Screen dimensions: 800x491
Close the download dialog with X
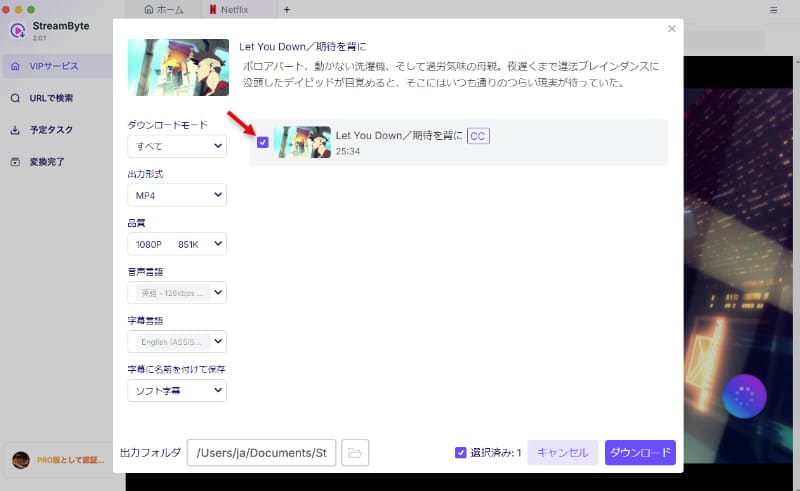pyautogui.click(x=671, y=29)
